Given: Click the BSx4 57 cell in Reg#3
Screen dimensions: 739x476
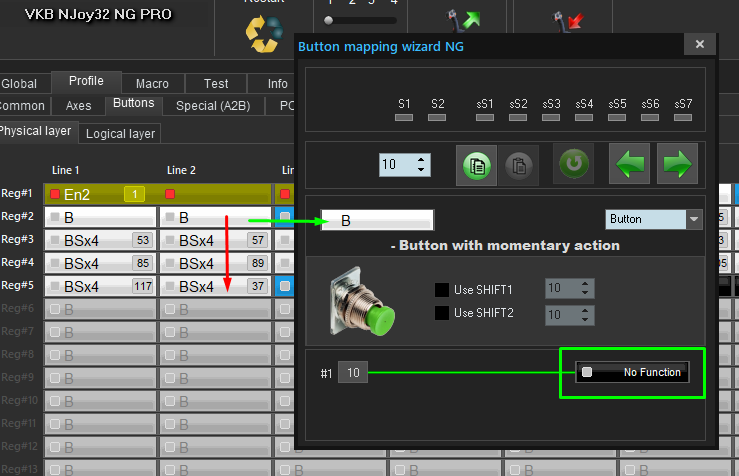Looking at the screenshot, I should click(x=215, y=240).
